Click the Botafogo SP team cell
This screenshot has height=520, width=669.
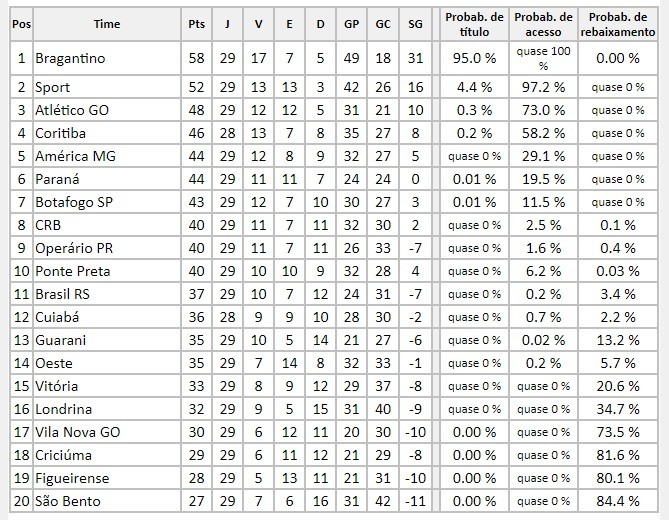point(107,202)
